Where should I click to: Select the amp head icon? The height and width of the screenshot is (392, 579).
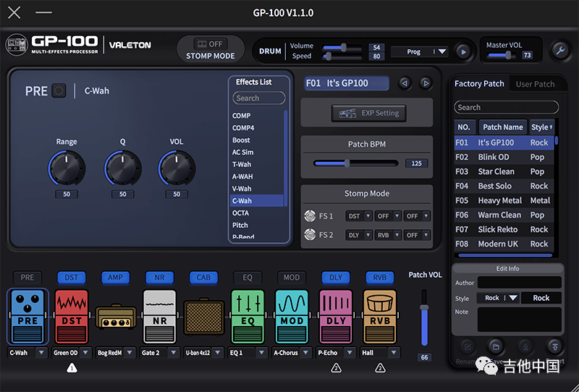pyautogui.click(x=116, y=318)
